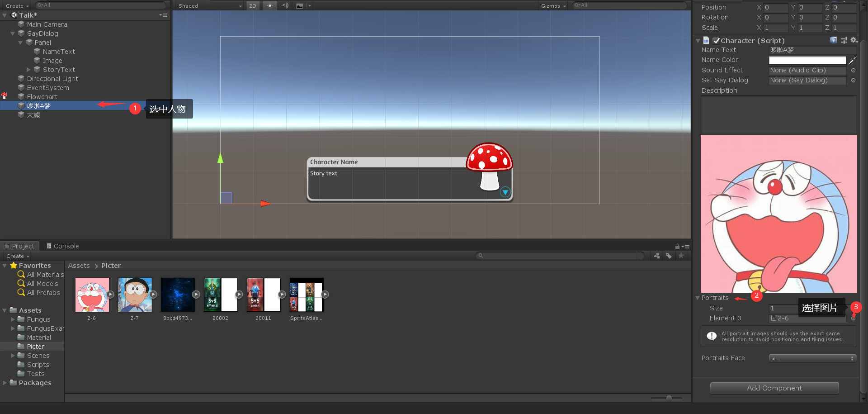868x414 pixels.
Task: Collapse the Talk scene tree
Action: pyautogui.click(x=5, y=15)
